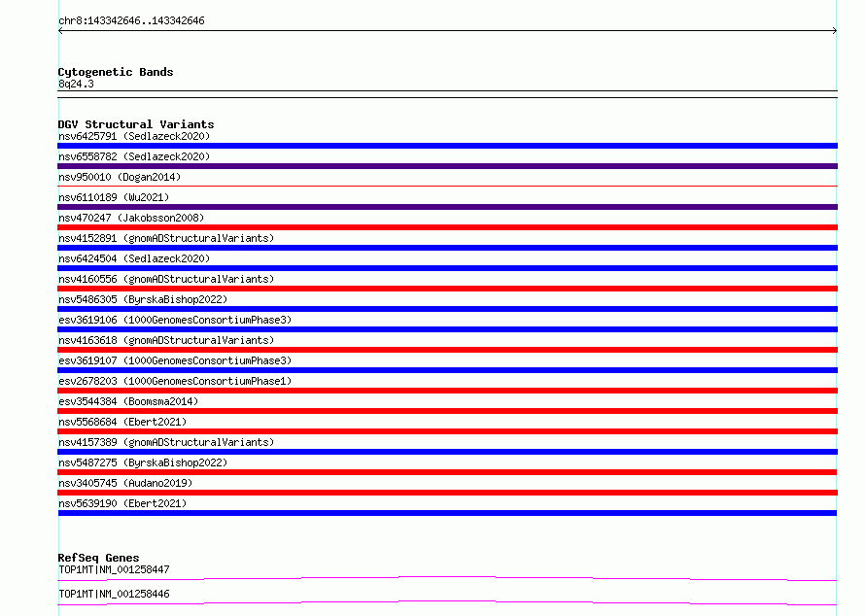Open variant nsv4163618 (gnomADStructuralVariants) label
Screen dimensions: 865x616
point(166,340)
